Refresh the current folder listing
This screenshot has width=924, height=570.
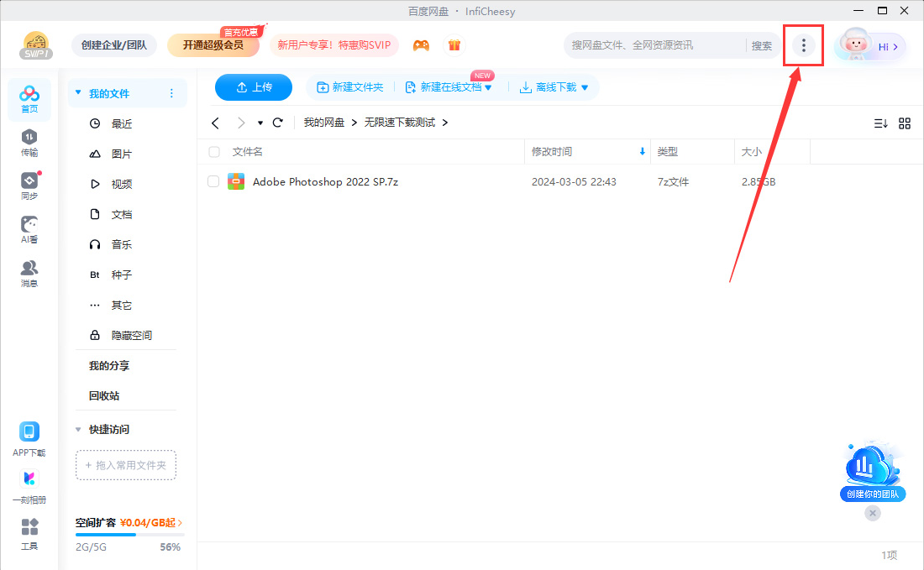click(278, 123)
